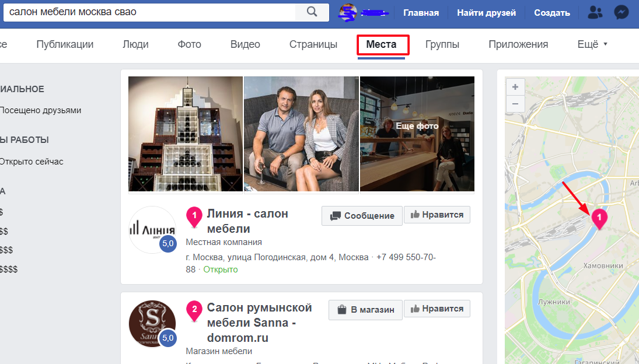The width and height of the screenshot is (639, 364).
Task: Click Нравится for Sanna salon
Action: coord(437,309)
